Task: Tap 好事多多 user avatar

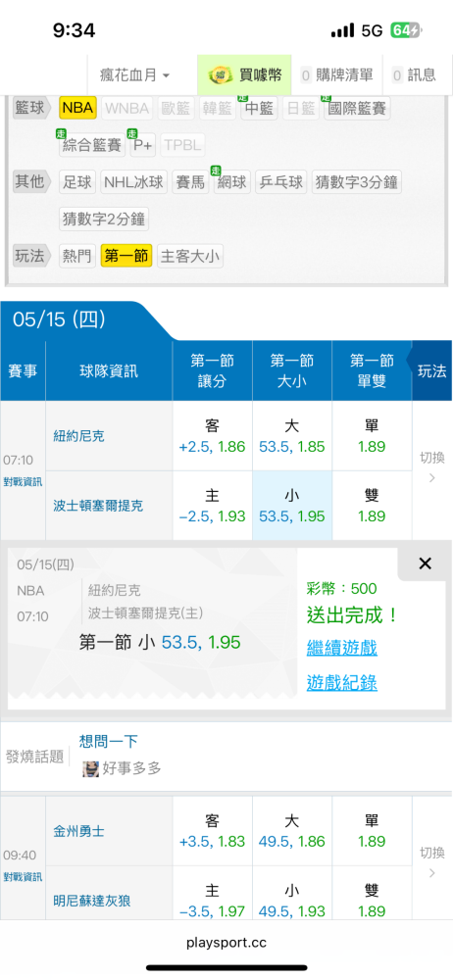Action: tap(91, 768)
